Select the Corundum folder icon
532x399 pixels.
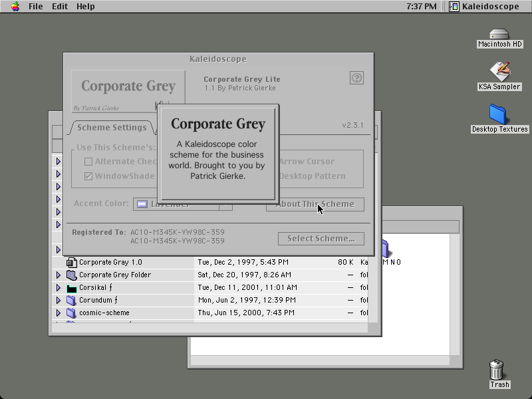coord(71,301)
